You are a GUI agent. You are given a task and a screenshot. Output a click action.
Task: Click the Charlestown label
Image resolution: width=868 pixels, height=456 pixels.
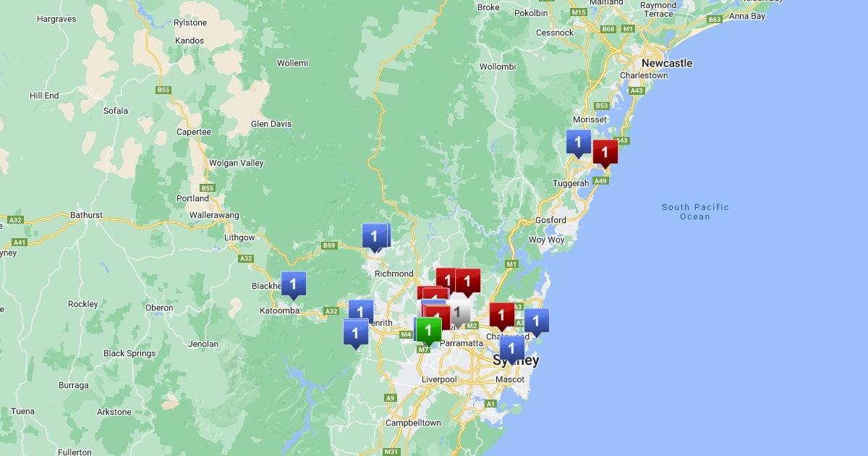[644, 75]
